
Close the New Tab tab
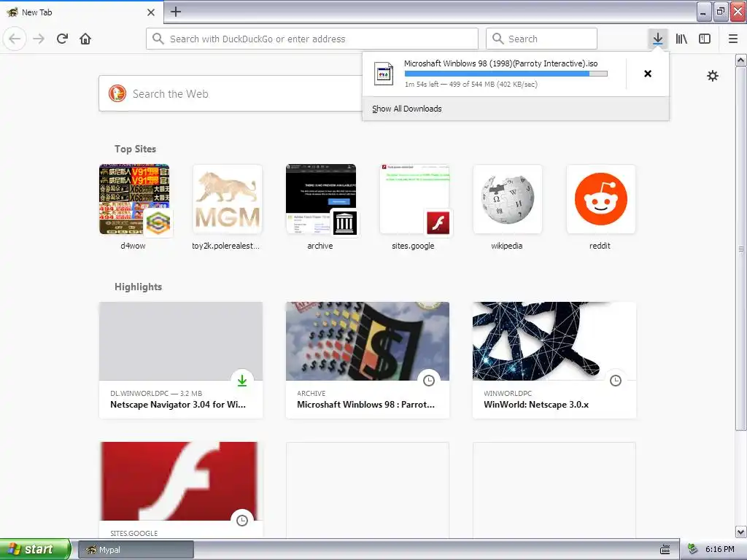[x=150, y=12]
